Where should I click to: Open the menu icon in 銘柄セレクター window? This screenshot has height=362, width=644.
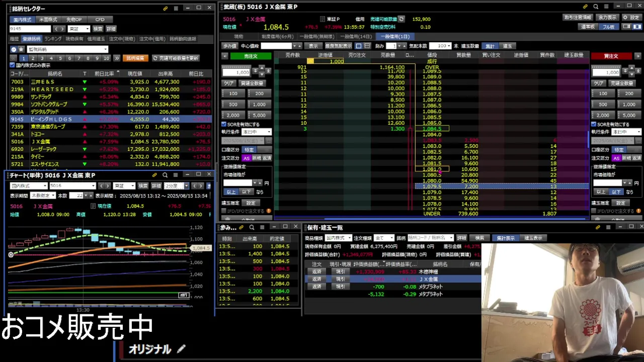176,9
